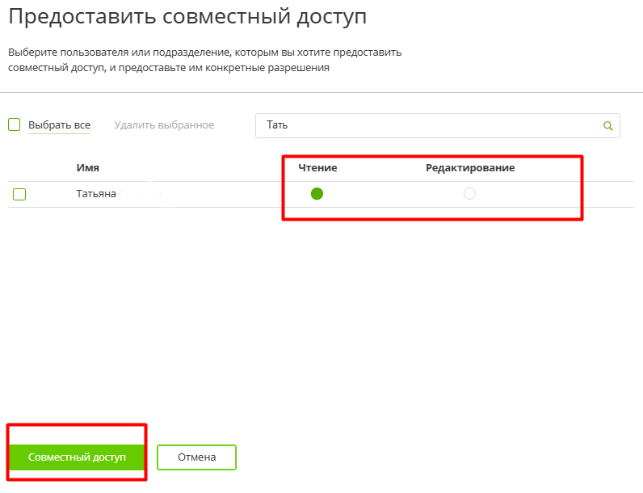Screen dimensions: 643x493
Task: Click the divider line under the description
Action: [320, 92]
